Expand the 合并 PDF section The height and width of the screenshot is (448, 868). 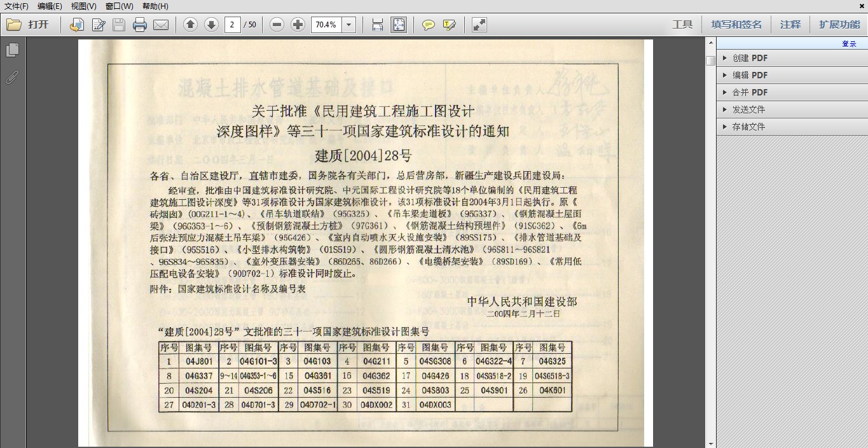point(792,92)
